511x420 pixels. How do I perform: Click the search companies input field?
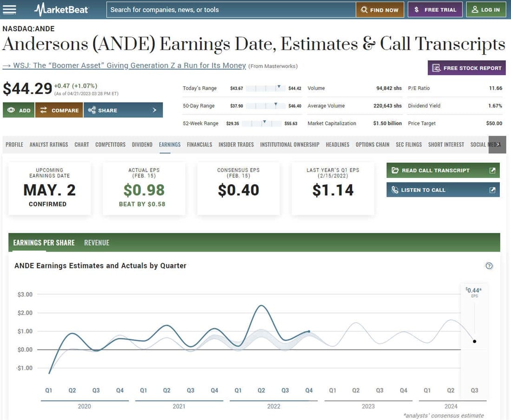click(231, 10)
